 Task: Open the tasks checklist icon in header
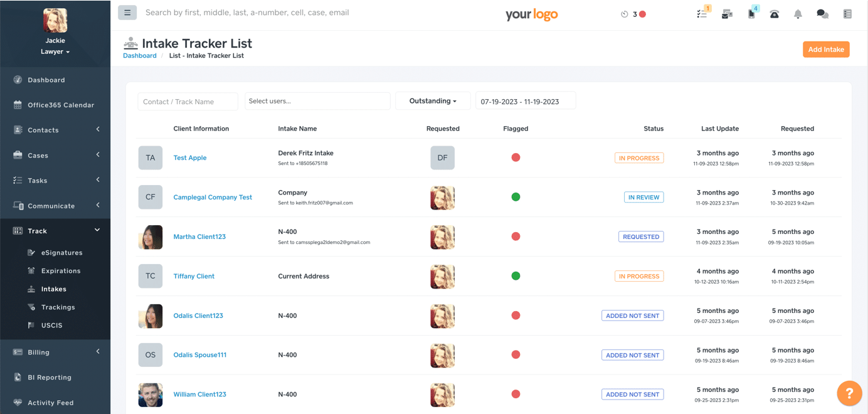pyautogui.click(x=702, y=14)
